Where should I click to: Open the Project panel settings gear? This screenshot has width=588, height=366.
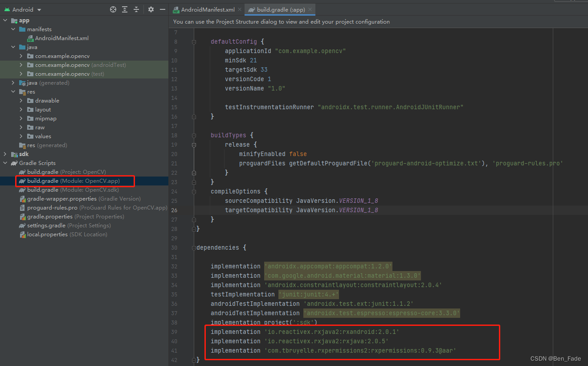click(150, 9)
